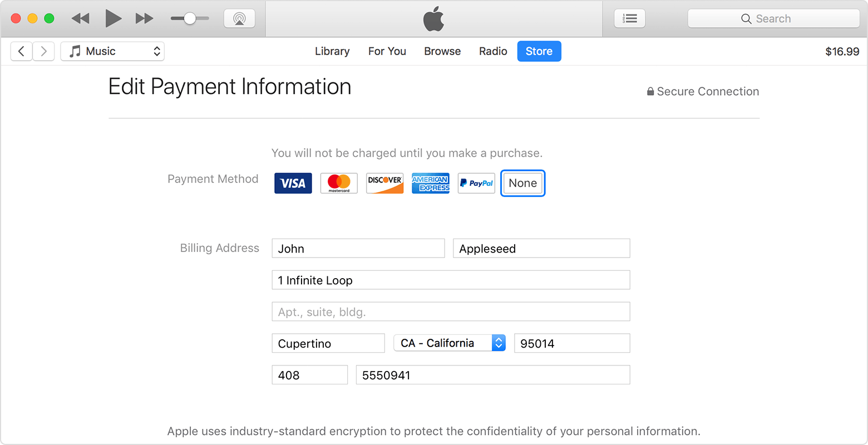Choose the Discover card option
This screenshot has width=868, height=445.
[385, 183]
